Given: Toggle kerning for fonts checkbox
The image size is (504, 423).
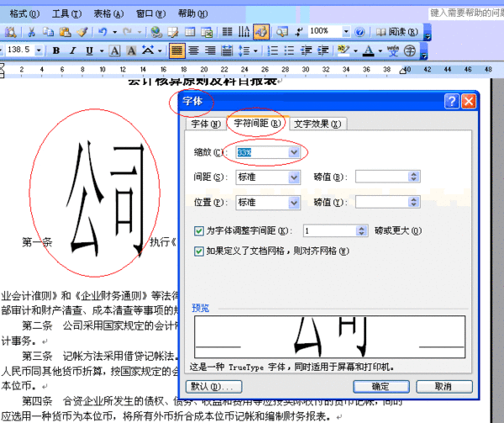Looking at the screenshot, I should (x=199, y=231).
